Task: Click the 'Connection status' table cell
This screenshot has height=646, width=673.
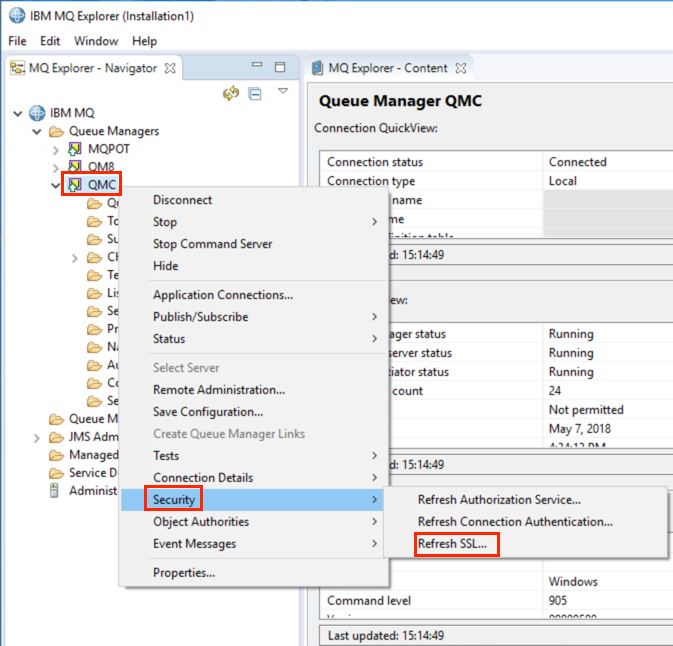Action: [431, 162]
